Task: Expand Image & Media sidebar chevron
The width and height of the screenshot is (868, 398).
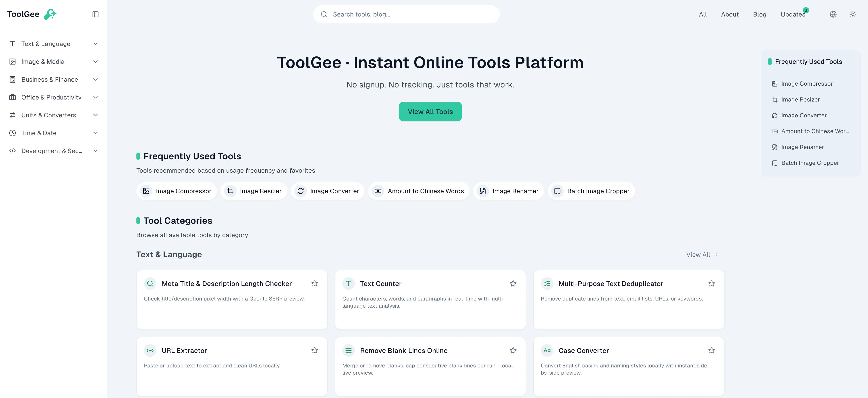Action: [95, 62]
